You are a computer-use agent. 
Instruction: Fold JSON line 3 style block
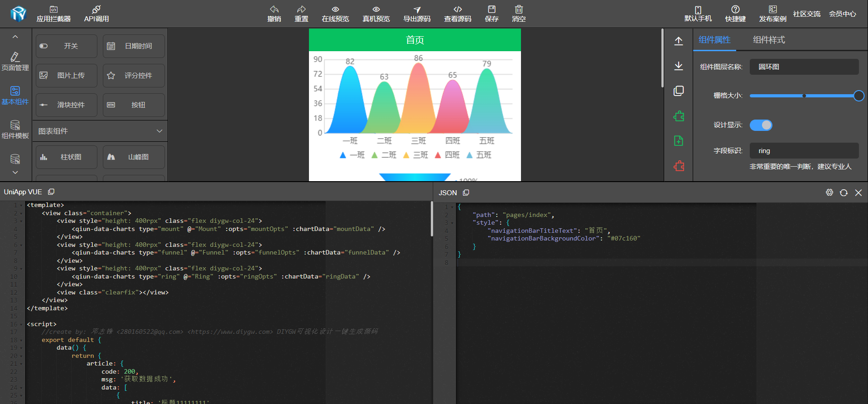pos(452,223)
